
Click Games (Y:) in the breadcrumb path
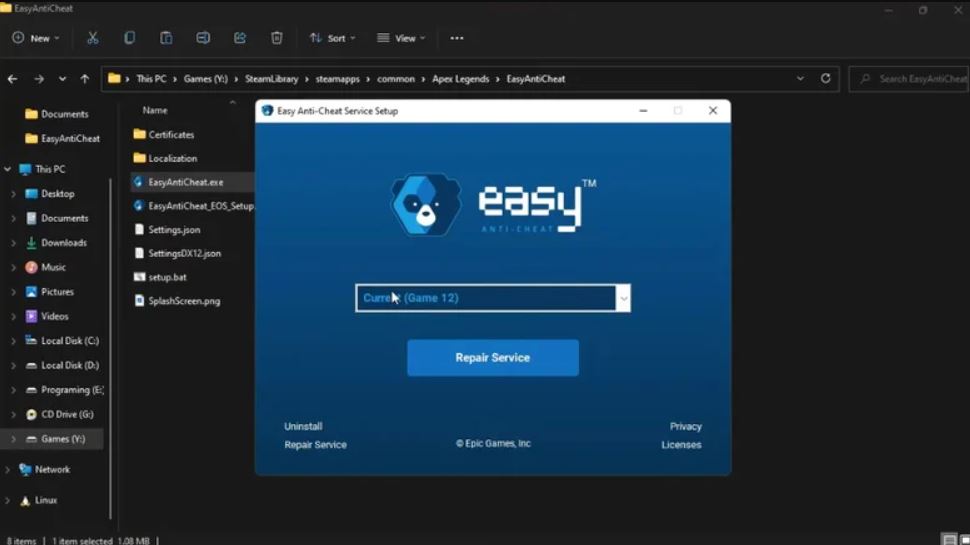click(x=205, y=79)
